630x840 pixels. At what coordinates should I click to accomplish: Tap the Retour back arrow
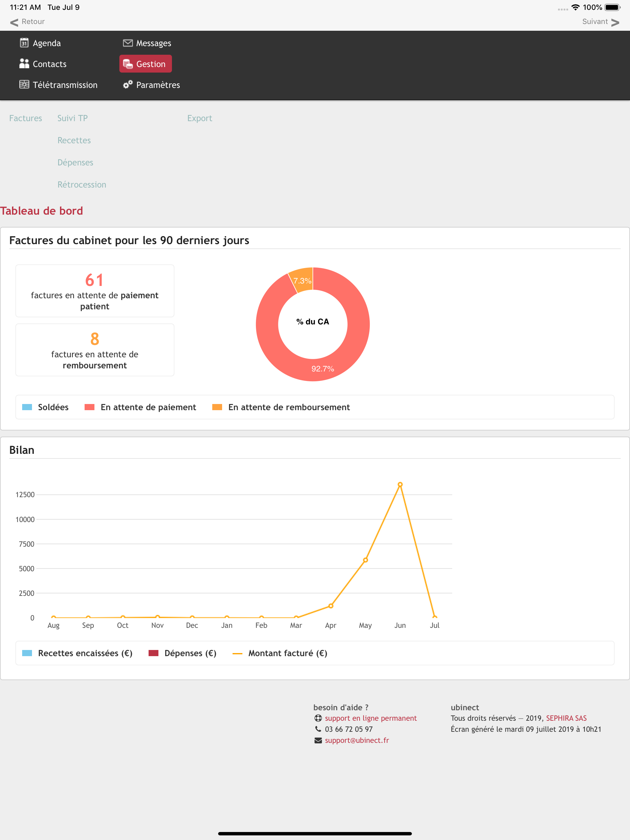pos(14,22)
